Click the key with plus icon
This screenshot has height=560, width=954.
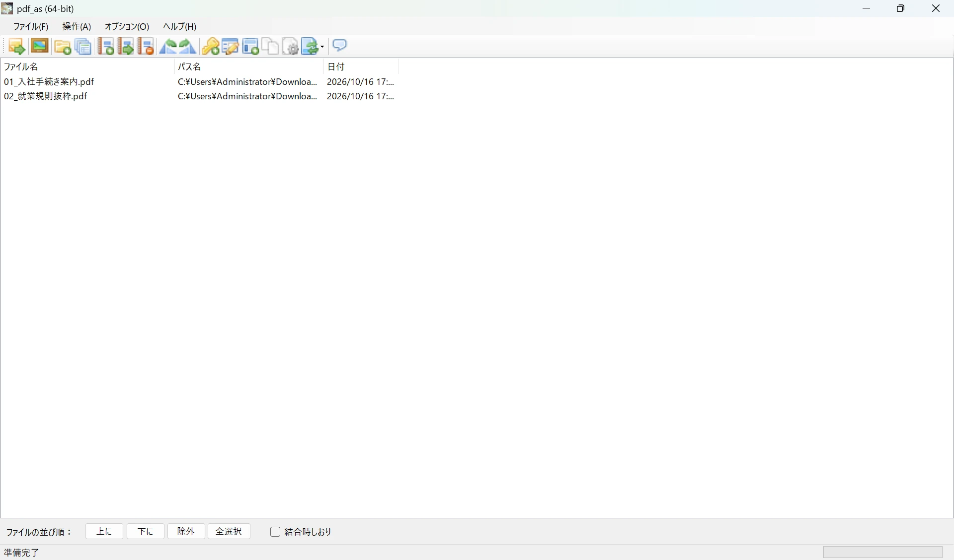(211, 47)
